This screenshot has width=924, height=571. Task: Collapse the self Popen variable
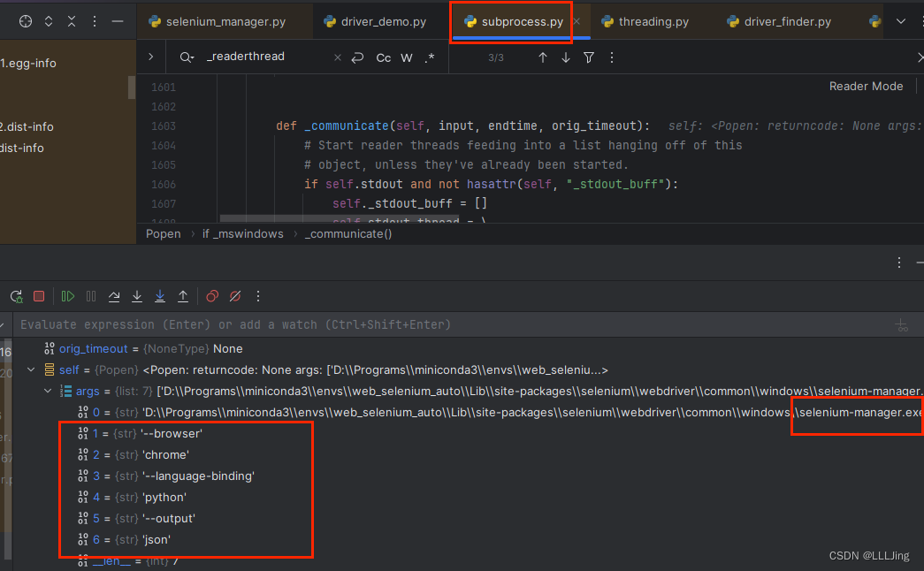(31, 369)
